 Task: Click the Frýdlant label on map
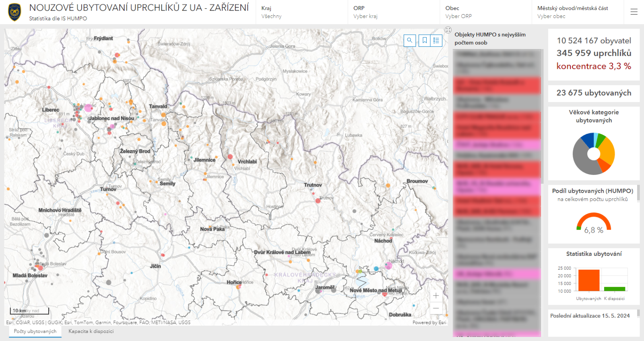pyautogui.click(x=103, y=38)
